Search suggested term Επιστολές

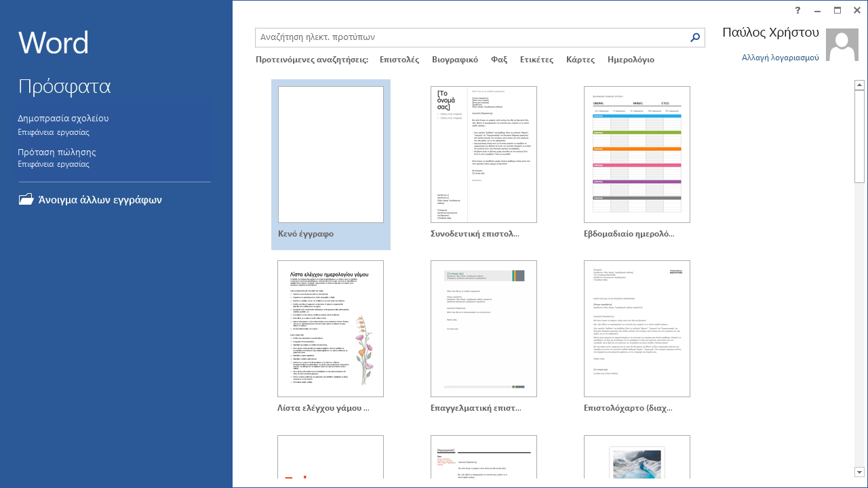coord(399,60)
